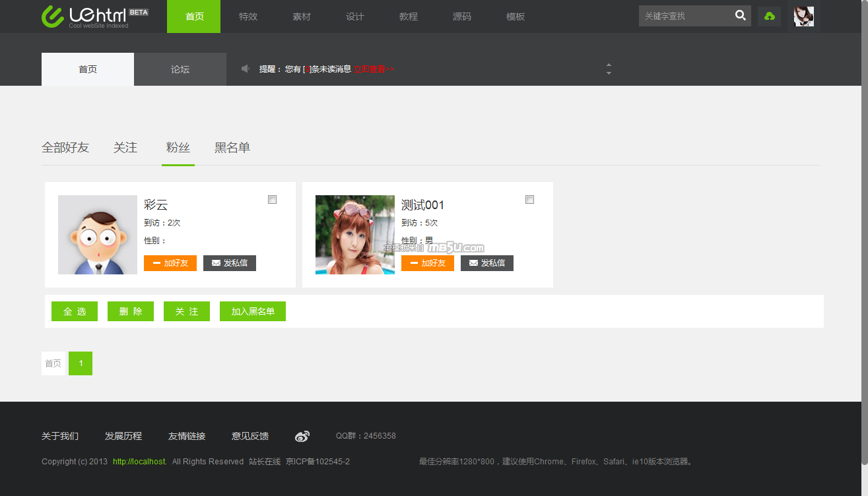This screenshot has width=868, height=496.
Task: Tick the checkbox on 彩云's card
Action: click(272, 200)
